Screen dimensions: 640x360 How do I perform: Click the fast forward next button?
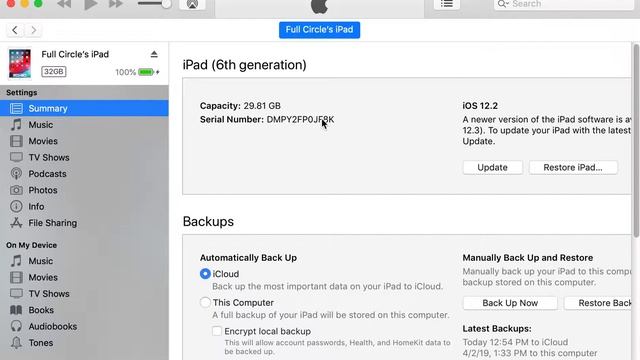116,4
